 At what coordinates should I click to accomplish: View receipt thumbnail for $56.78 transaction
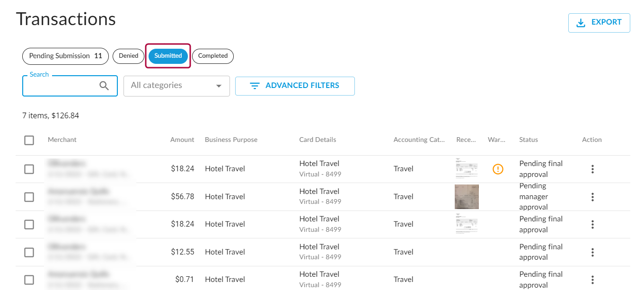tap(466, 197)
